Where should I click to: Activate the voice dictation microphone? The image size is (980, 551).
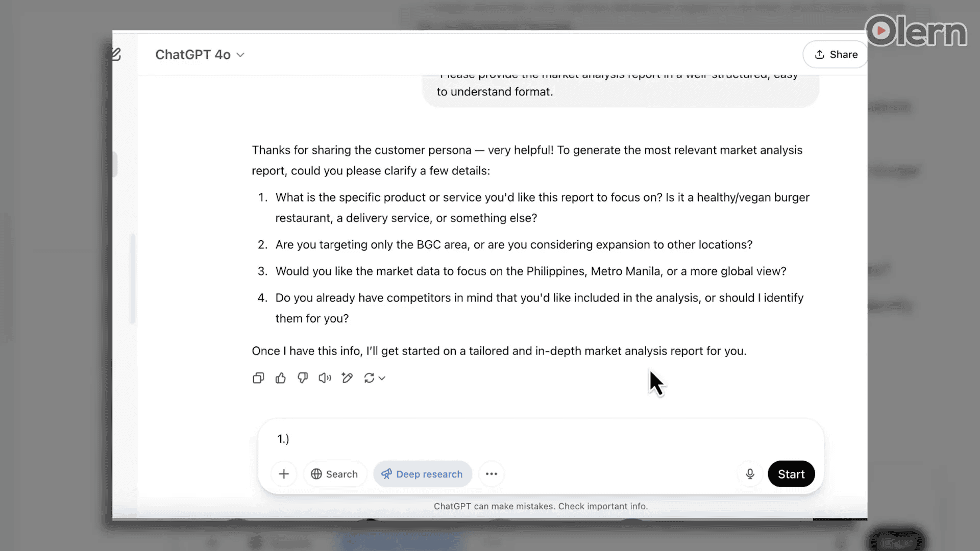[749, 474]
